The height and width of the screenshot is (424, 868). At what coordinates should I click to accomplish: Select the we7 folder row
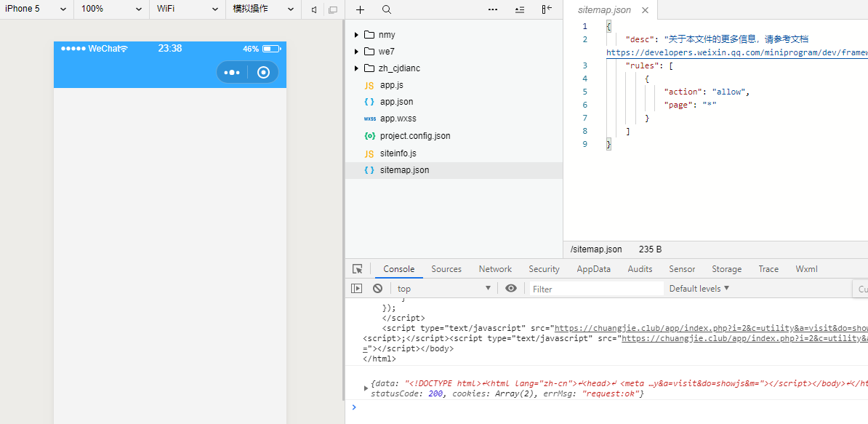coord(454,52)
